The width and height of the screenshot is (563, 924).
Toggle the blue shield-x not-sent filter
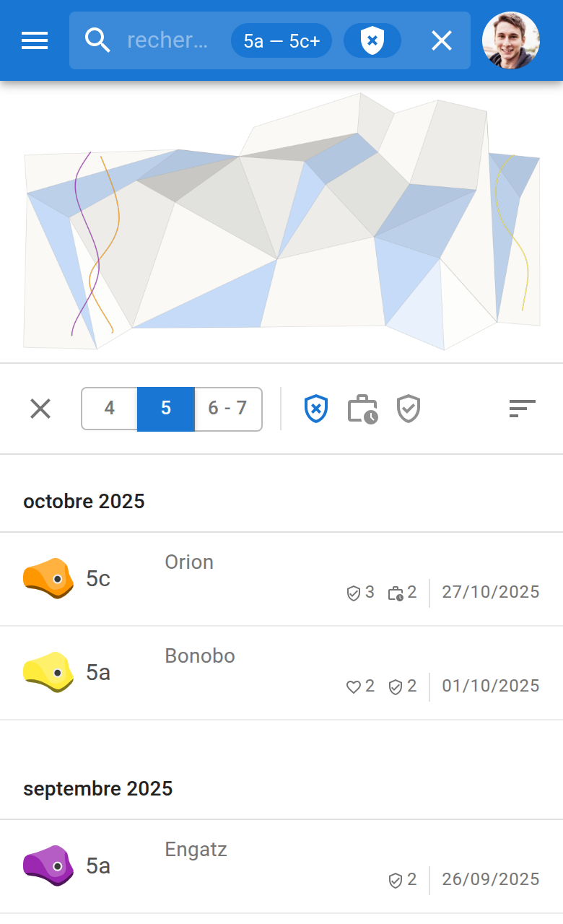(316, 409)
